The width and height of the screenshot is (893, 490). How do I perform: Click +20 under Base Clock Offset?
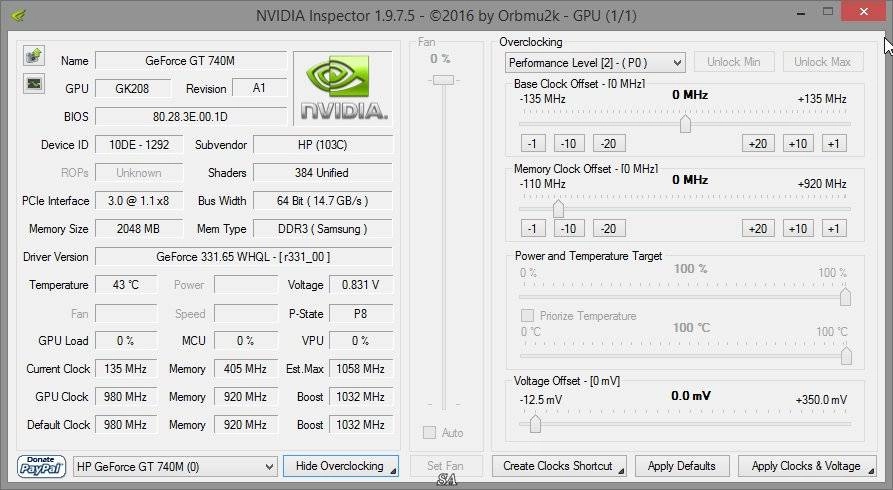point(758,144)
